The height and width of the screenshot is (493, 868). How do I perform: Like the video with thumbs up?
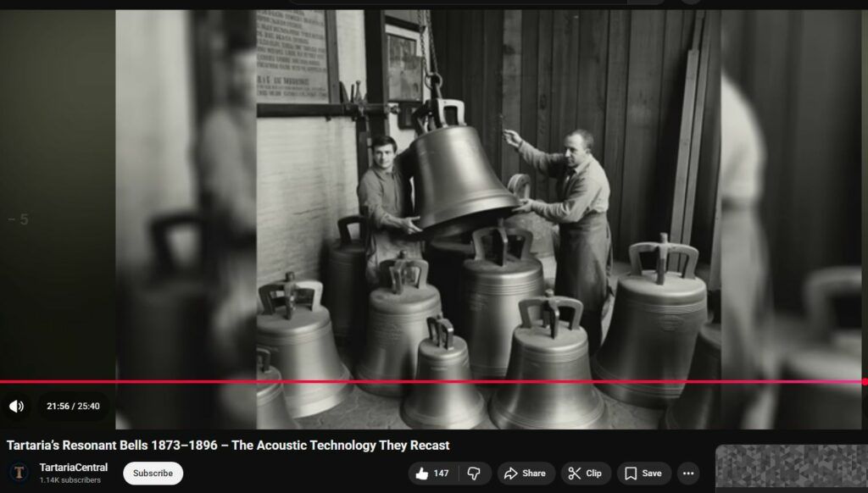point(431,474)
